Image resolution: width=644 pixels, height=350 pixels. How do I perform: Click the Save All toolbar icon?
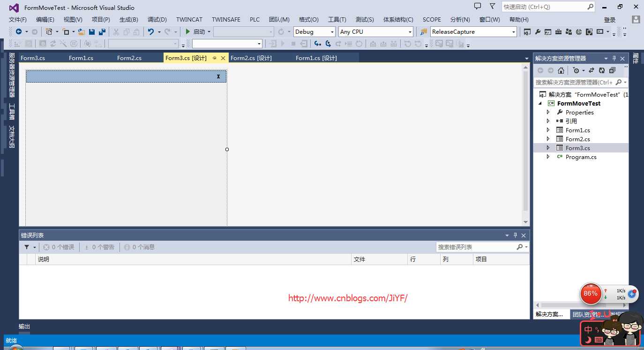pos(101,32)
